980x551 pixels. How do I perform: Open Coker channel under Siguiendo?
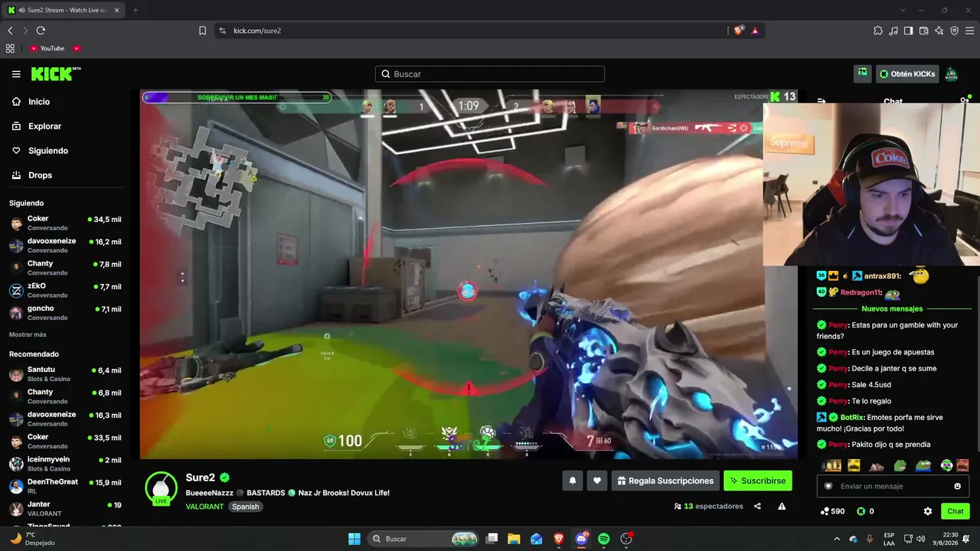point(65,223)
